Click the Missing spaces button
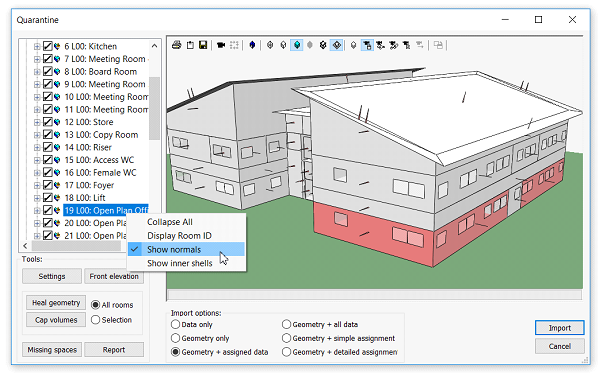This screenshot has height=374, width=603. [52, 350]
